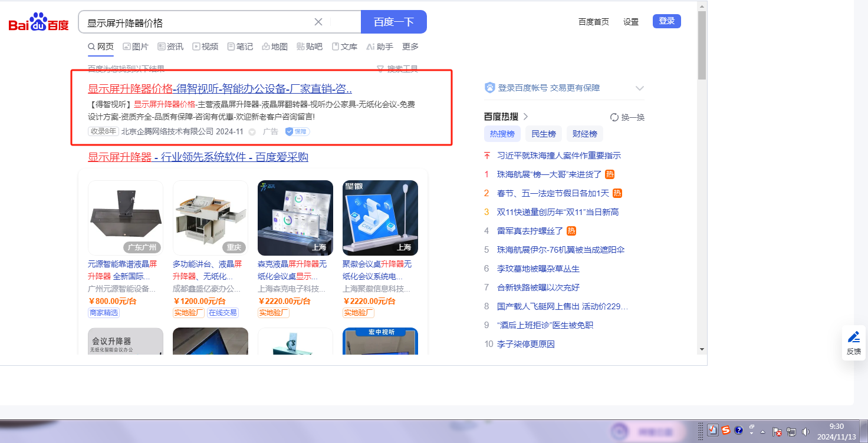Switch to the 地图 tab

[x=275, y=47]
